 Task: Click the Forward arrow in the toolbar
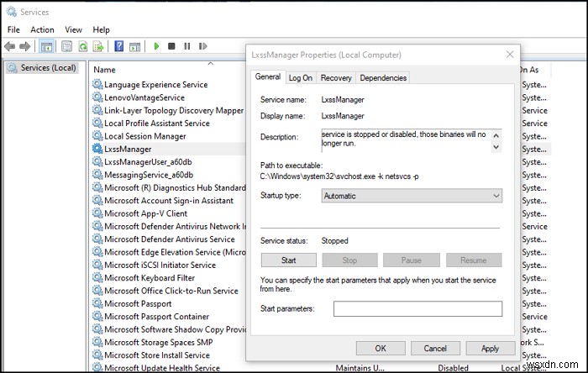pos(25,45)
